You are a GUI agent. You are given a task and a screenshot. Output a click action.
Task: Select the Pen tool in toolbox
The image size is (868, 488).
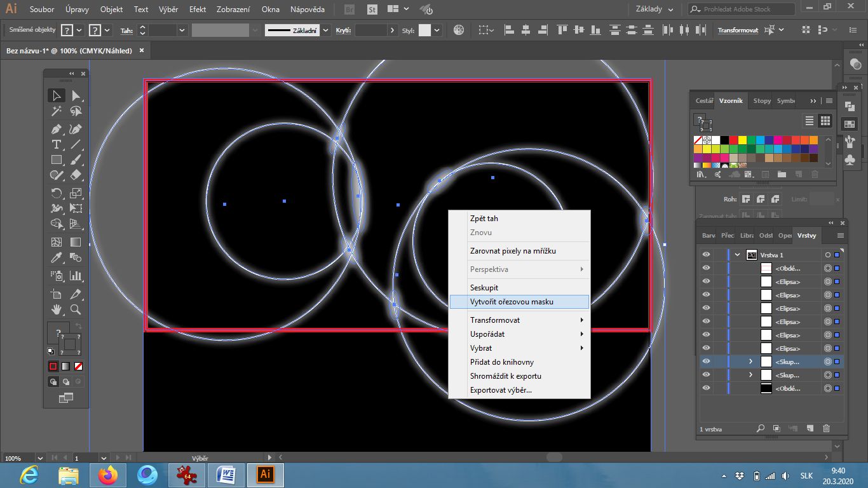[x=57, y=129]
